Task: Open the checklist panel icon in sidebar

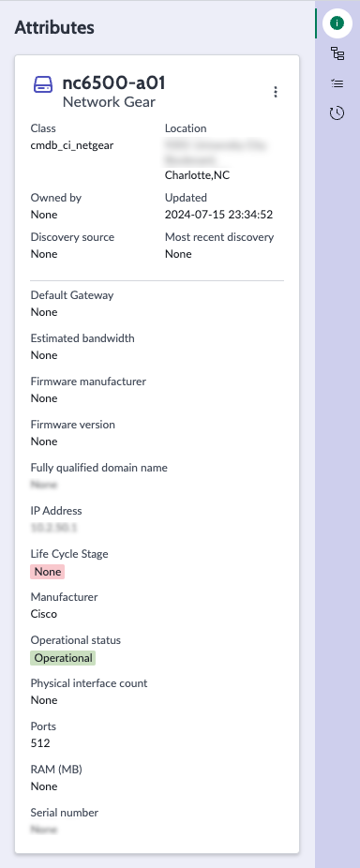Action: 337,83
